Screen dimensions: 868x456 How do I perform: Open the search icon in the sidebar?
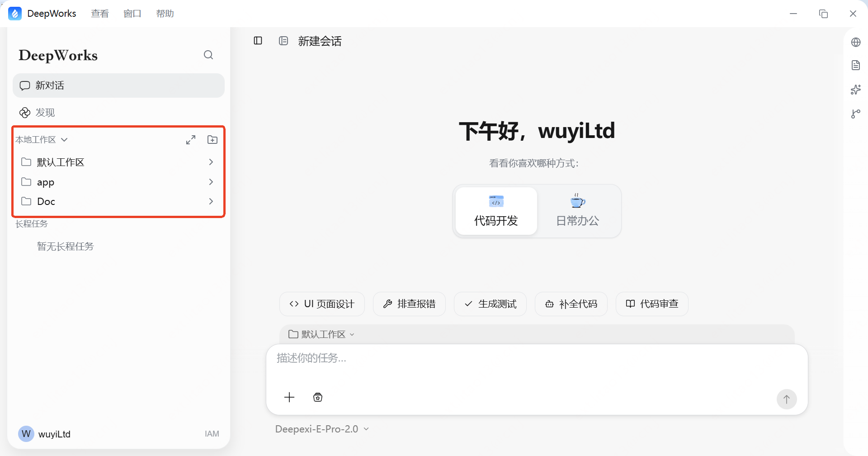[x=208, y=55]
